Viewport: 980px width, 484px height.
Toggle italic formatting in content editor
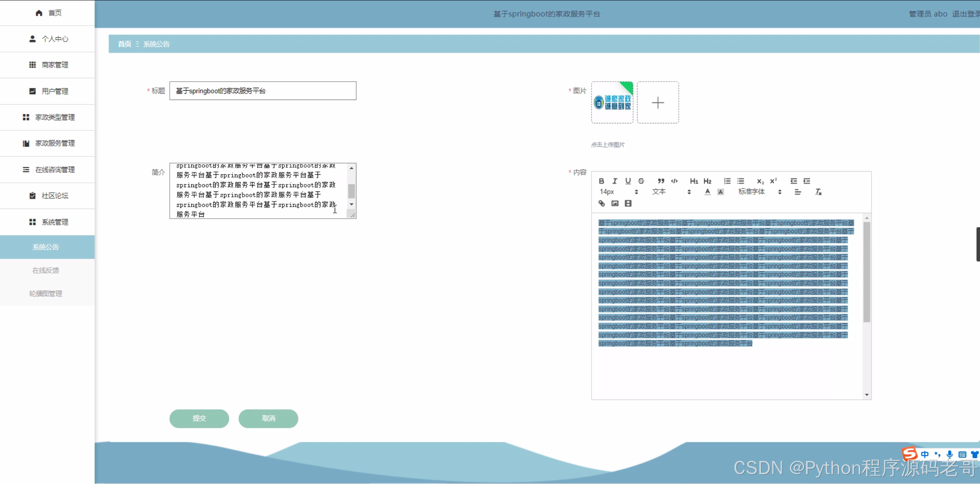pyautogui.click(x=615, y=181)
